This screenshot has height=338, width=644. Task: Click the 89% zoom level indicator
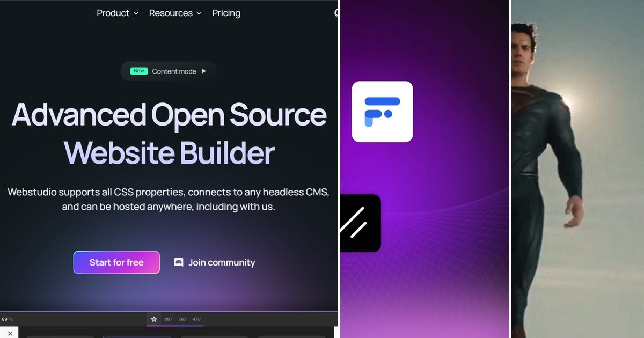click(7, 319)
